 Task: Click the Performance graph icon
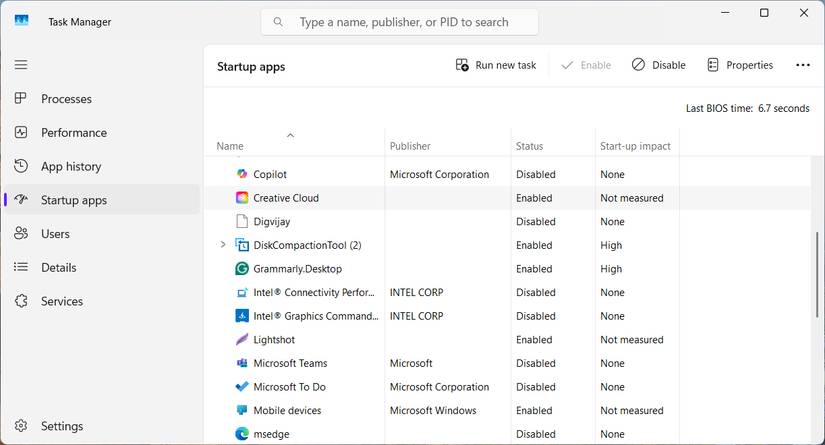pos(21,132)
